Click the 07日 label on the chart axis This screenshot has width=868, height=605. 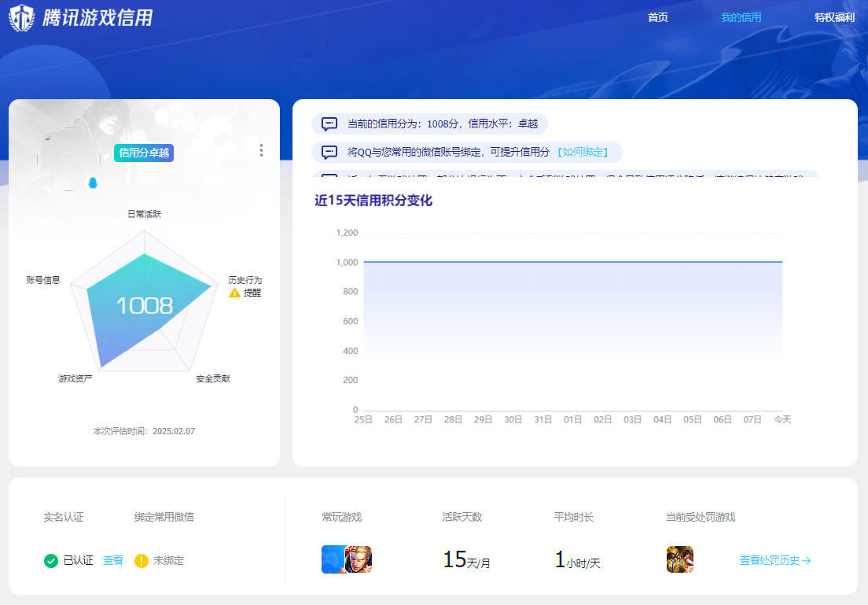click(752, 419)
